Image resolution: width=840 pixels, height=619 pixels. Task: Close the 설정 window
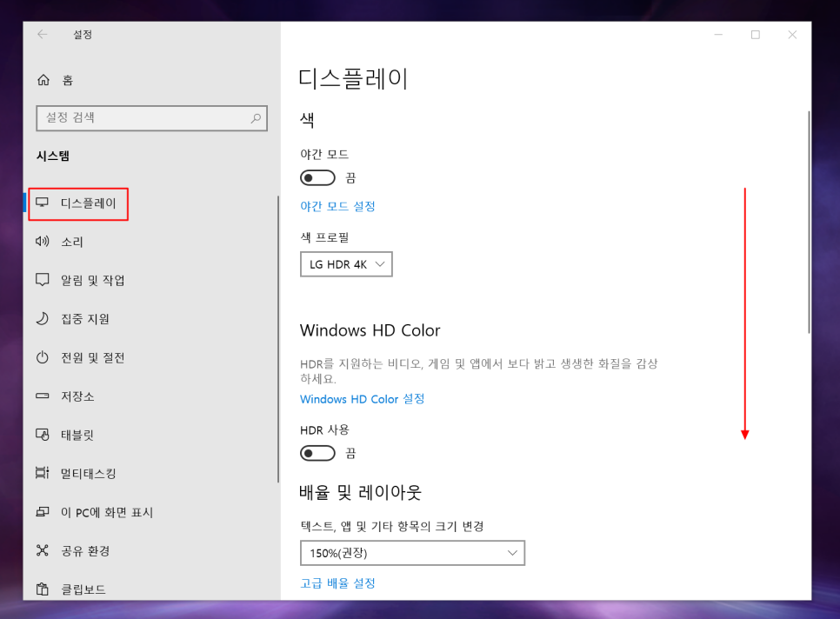pyautogui.click(x=792, y=34)
